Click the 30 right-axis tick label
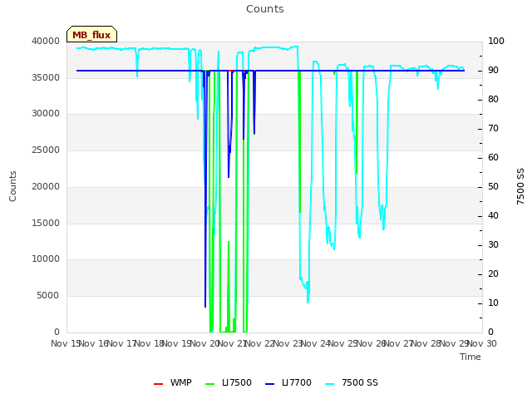This screenshot has width=532, height=399. click(x=493, y=245)
